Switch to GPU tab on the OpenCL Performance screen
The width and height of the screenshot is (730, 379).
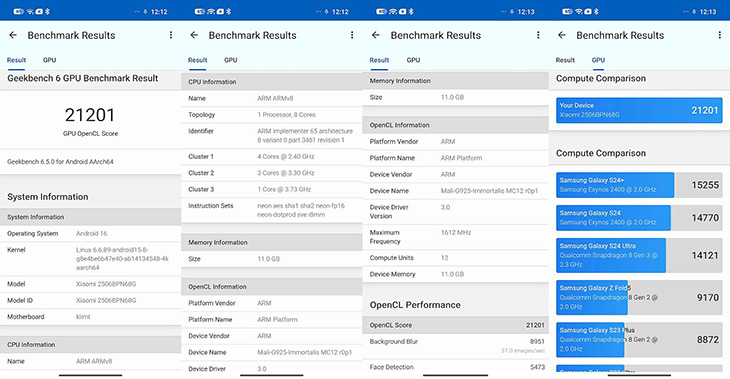[413, 60]
